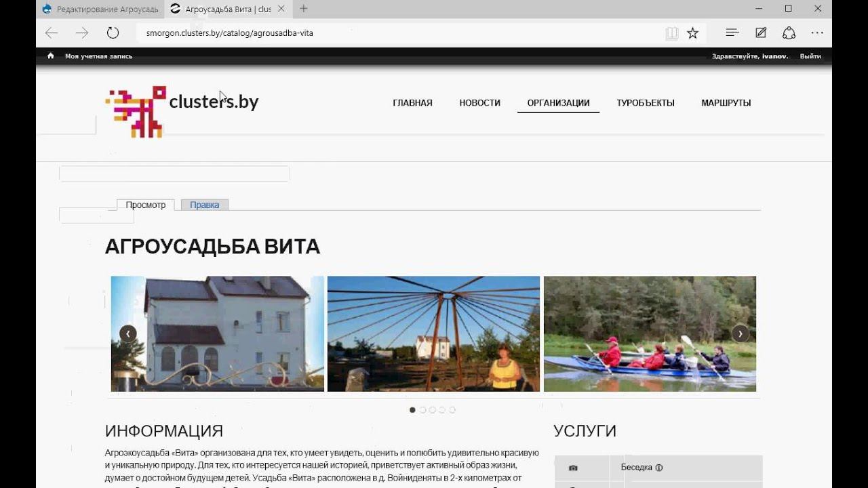Click the Беседка service label
This screenshot has height=488, width=868.
click(636, 468)
